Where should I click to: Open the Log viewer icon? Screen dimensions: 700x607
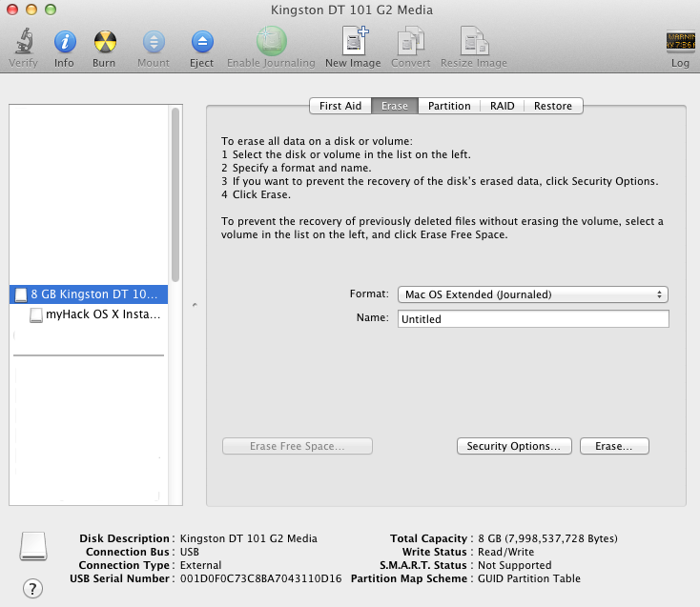point(680,41)
